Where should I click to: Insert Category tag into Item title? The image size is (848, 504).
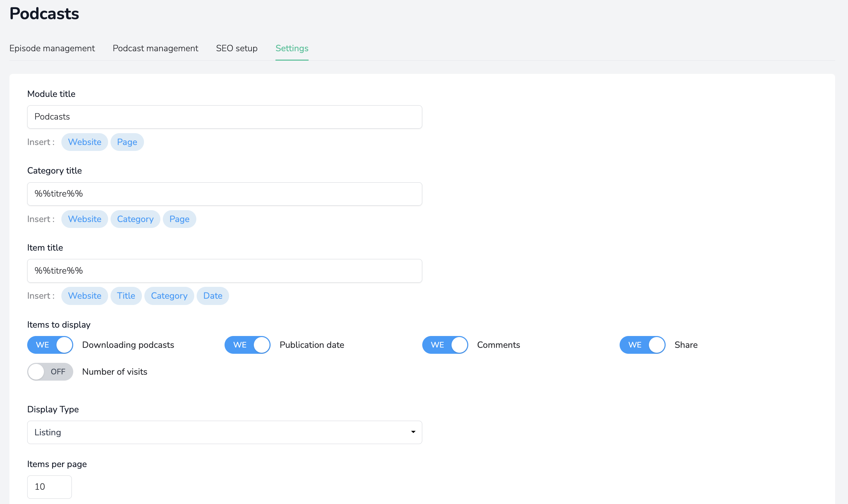tap(169, 296)
